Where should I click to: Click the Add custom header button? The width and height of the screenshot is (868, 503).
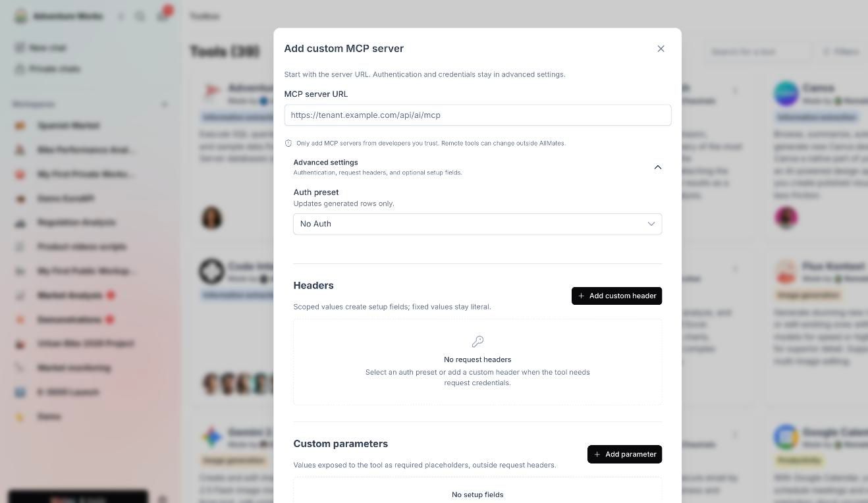[x=616, y=296]
